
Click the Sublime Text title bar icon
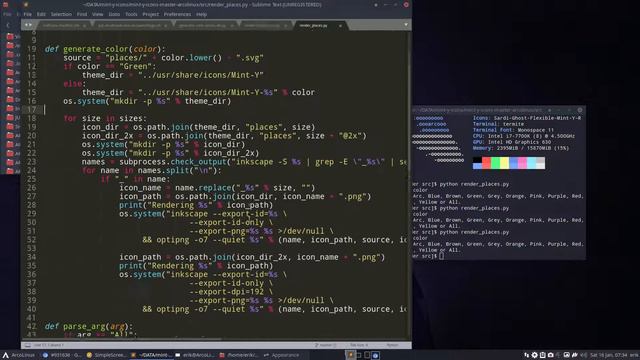click(26, 4)
